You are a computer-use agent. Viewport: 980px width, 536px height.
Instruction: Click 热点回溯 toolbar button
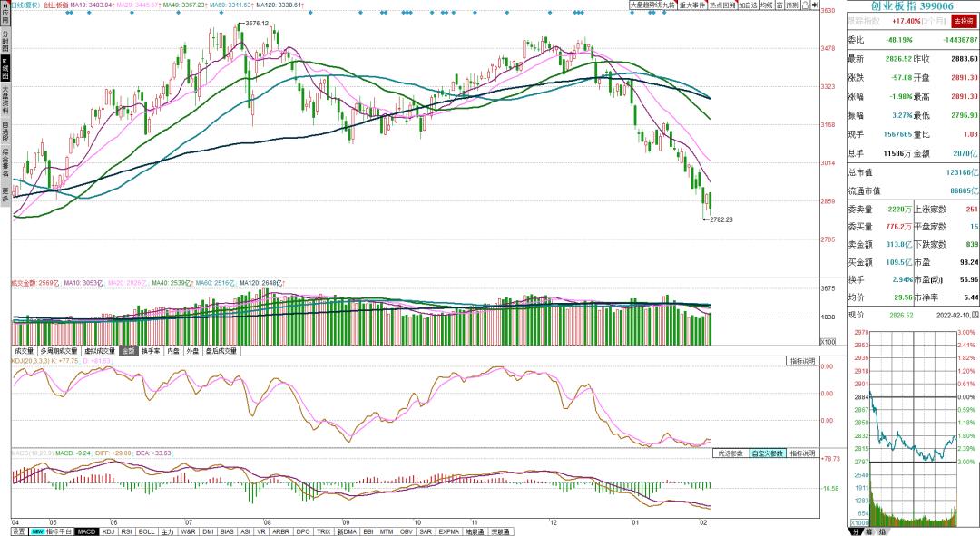click(x=722, y=5)
